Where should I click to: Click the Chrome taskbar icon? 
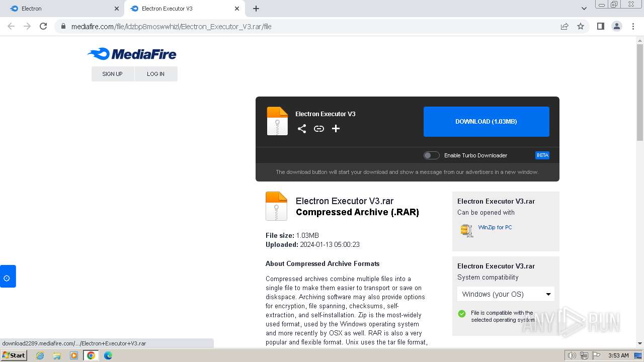coord(91,355)
